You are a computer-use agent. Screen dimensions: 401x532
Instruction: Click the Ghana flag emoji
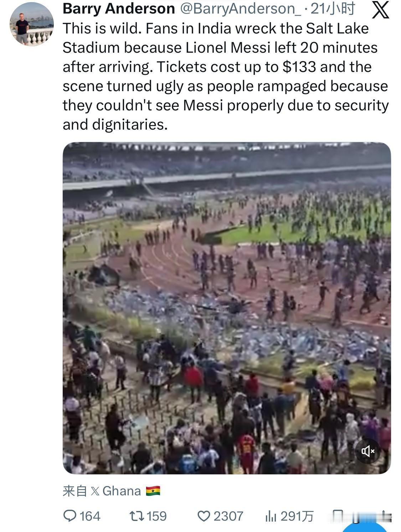153,491
